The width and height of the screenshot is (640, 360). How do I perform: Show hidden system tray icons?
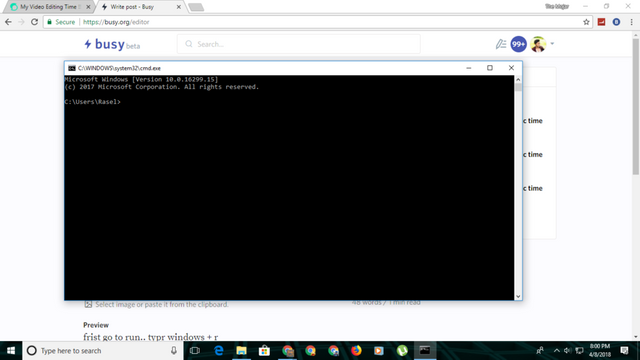coord(556,351)
